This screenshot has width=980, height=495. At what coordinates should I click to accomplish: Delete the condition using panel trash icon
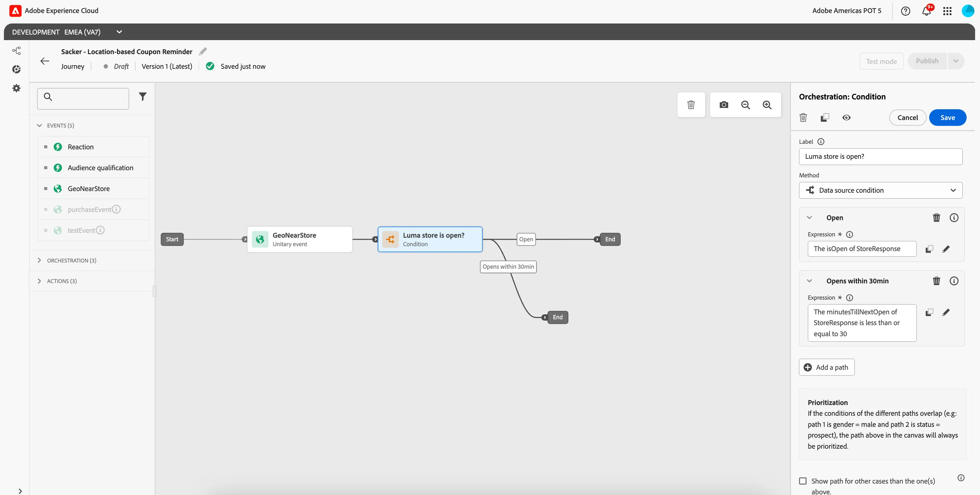pyautogui.click(x=803, y=118)
